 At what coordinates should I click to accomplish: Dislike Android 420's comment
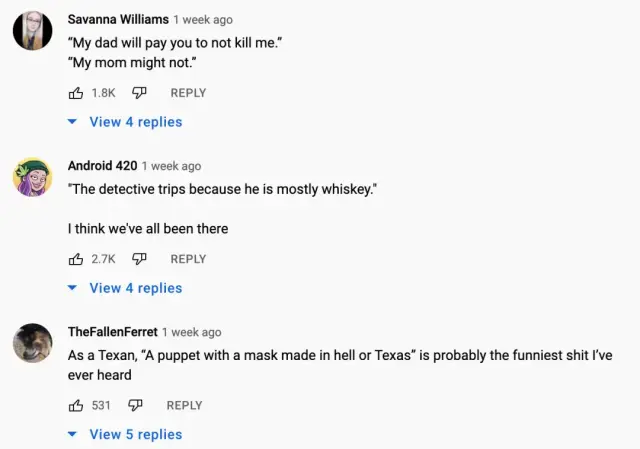(x=140, y=259)
